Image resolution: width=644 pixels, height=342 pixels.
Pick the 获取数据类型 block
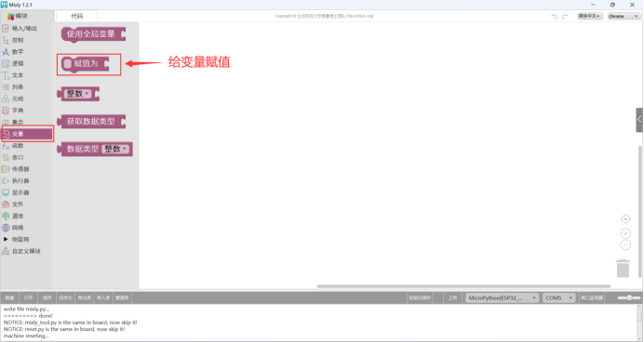91,122
